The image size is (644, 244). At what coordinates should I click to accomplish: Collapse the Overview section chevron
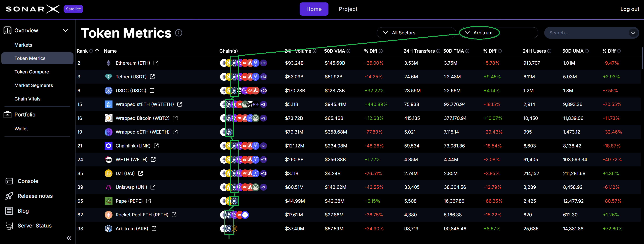(x=65, y=30)
